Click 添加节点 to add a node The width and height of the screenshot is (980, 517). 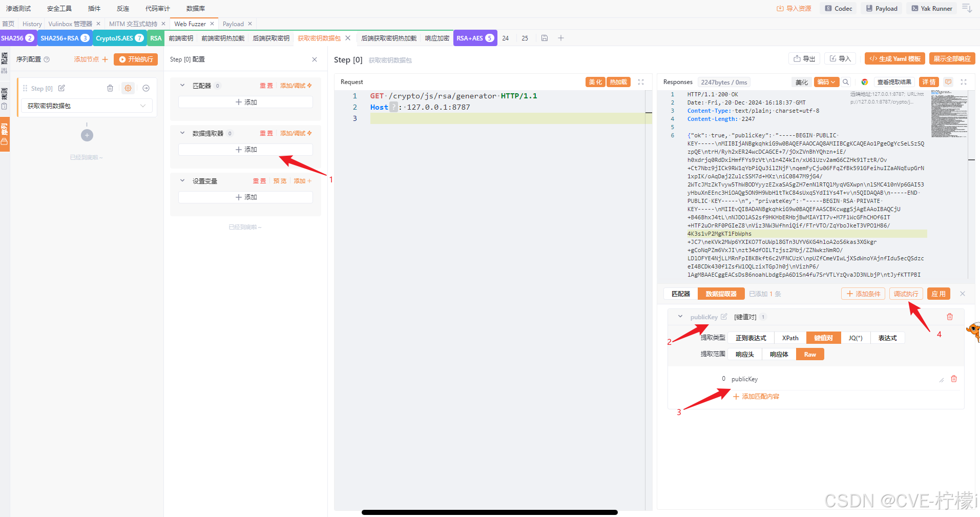(91, 59)
